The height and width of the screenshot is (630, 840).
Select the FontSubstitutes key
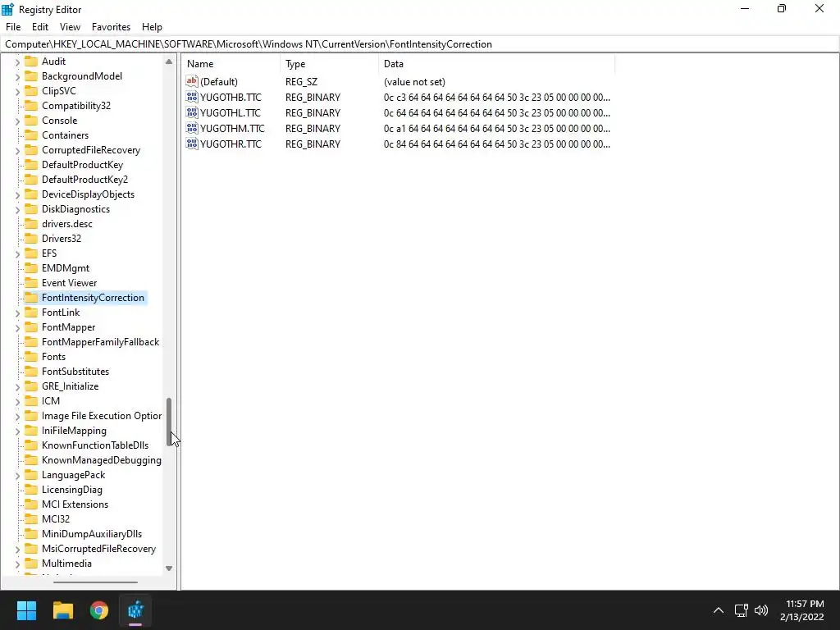[x=75, y=372]
